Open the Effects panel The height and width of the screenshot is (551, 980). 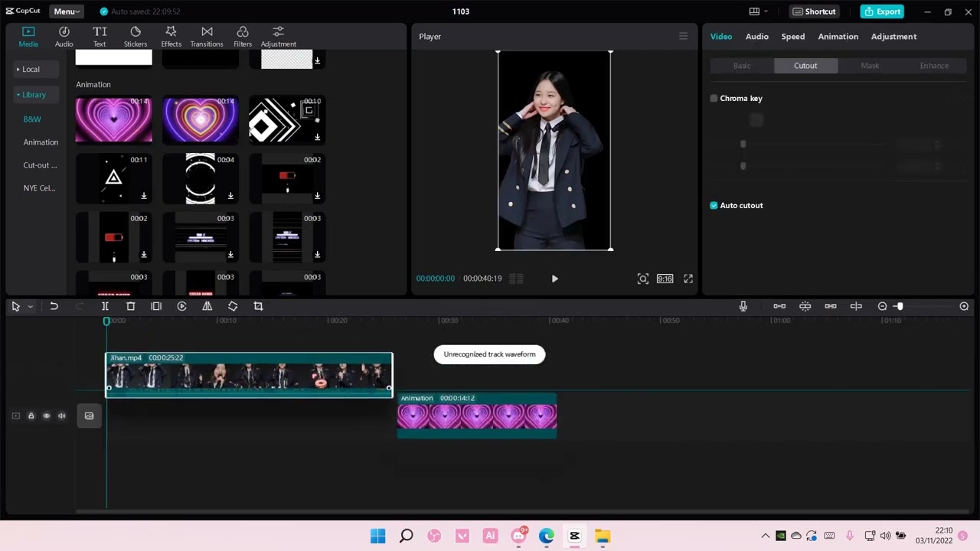(x=171, y=36)
